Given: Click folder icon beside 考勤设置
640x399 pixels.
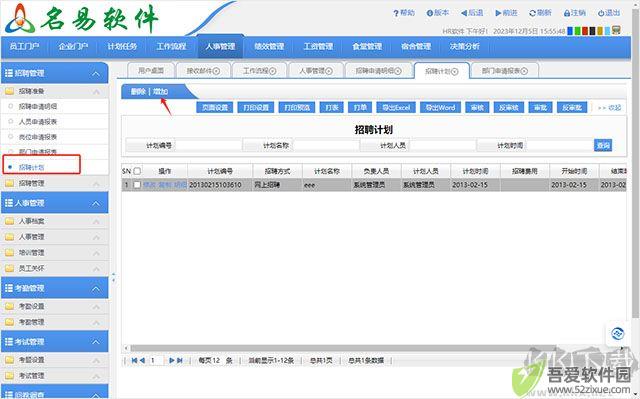Looking at the screenshot, I should (9, 306).
